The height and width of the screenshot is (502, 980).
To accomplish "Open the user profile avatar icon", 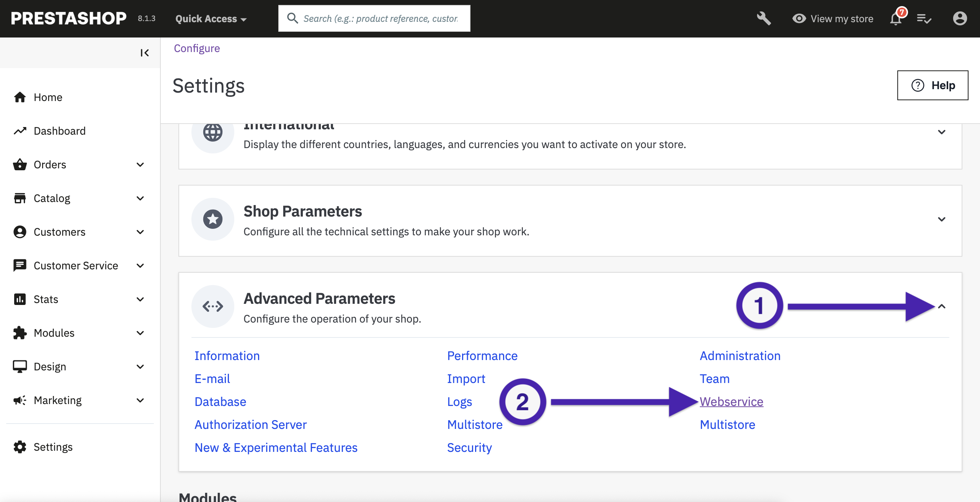I will click(959, 18).
